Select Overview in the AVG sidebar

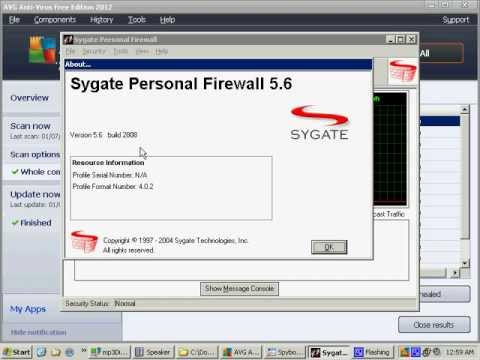click(x=30, y=98)
